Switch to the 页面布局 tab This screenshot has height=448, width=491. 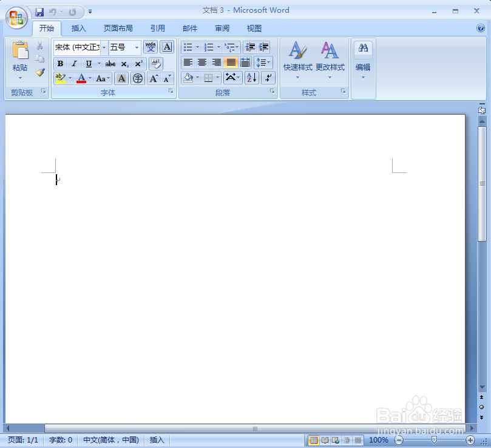[118, 29]
